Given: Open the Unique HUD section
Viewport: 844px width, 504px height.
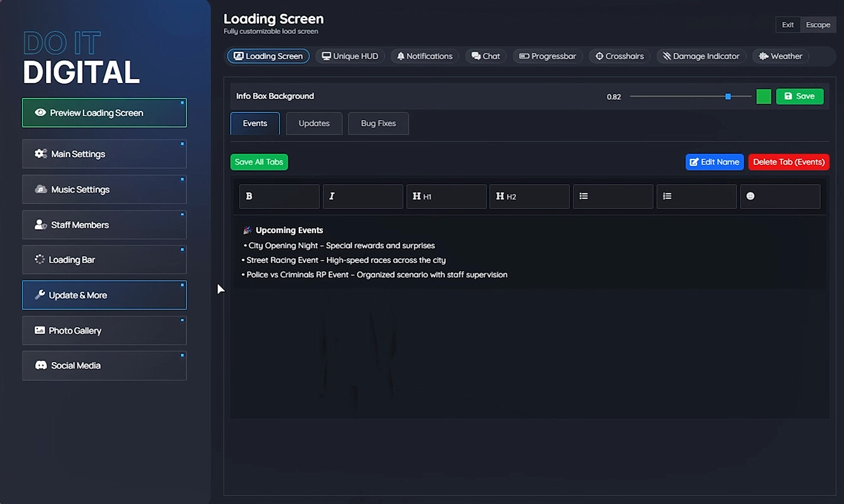Looking at the screenshot, I should pyautogui.click(x=350, y=56).
